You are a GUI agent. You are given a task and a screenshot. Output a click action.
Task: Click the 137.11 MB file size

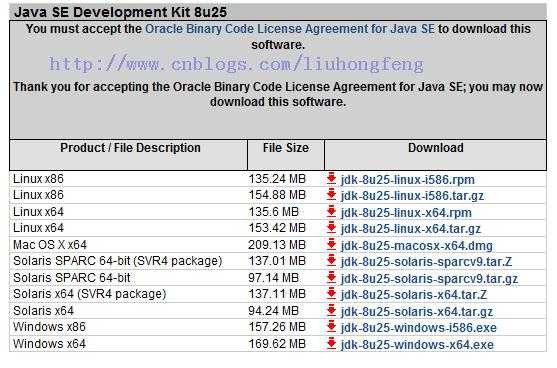(x=277, y=294)
